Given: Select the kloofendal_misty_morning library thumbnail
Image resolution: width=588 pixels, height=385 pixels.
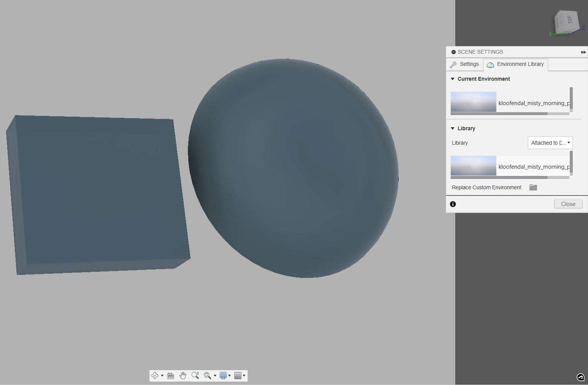Looking at the screenshot, I should click(473, 166).
